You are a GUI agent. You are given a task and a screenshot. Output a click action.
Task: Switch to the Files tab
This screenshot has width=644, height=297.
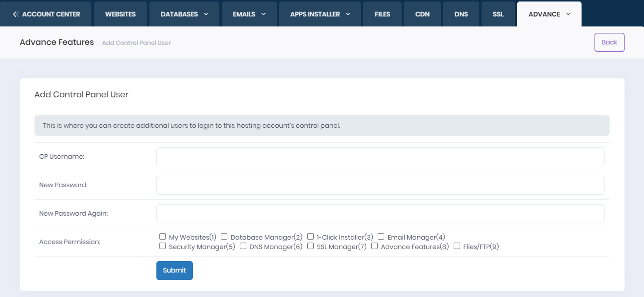click(x=382, y=14)
